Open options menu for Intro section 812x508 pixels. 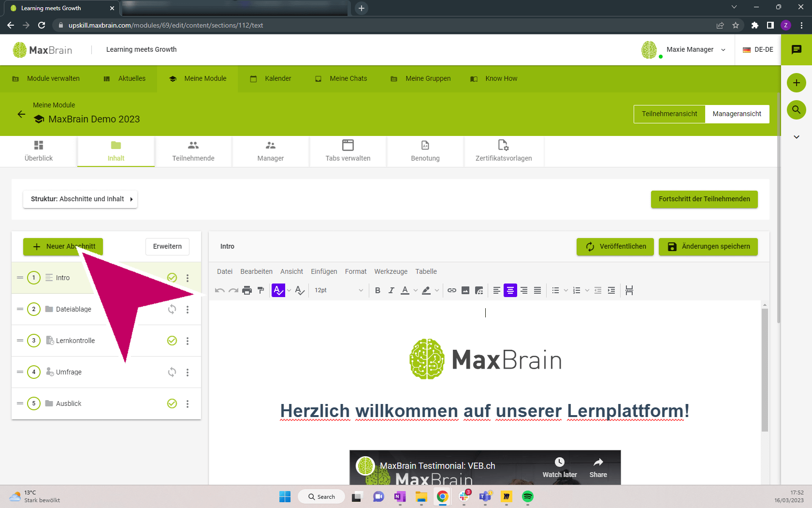point(188,278)
